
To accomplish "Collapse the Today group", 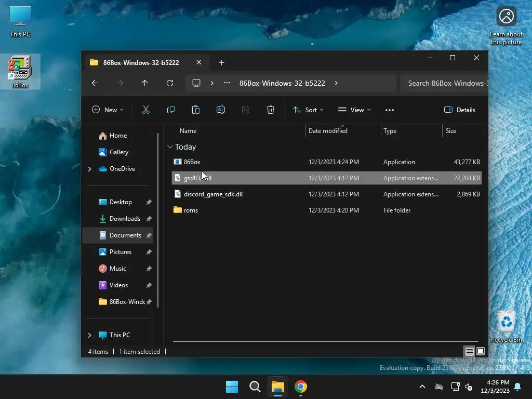I will point(170,147).
